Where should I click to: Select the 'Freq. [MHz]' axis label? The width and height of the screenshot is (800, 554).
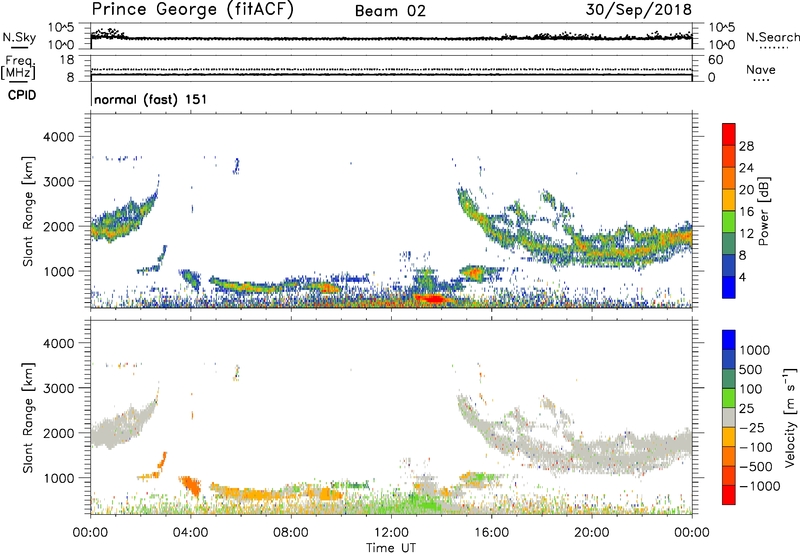coord(18,68)
